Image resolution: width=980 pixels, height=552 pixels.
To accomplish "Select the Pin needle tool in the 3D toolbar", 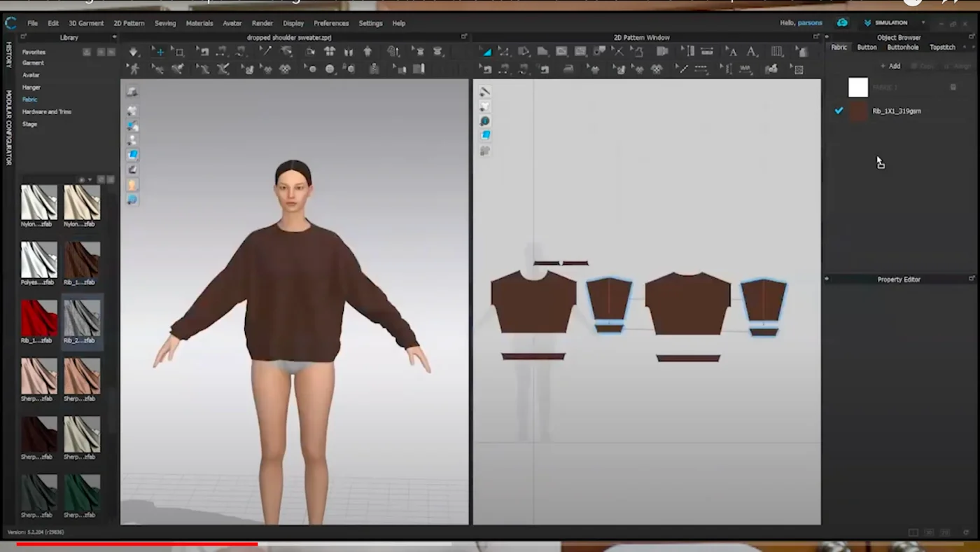I will click(266, 52).
